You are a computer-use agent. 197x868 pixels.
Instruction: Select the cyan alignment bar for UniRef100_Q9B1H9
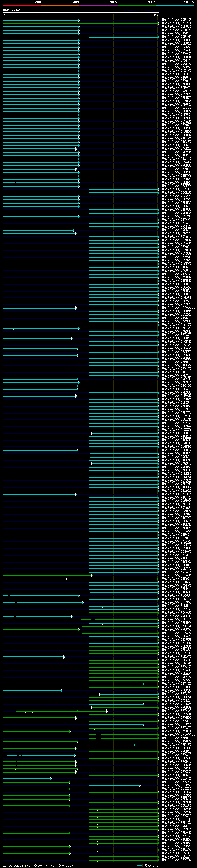(x=124, y=37)
